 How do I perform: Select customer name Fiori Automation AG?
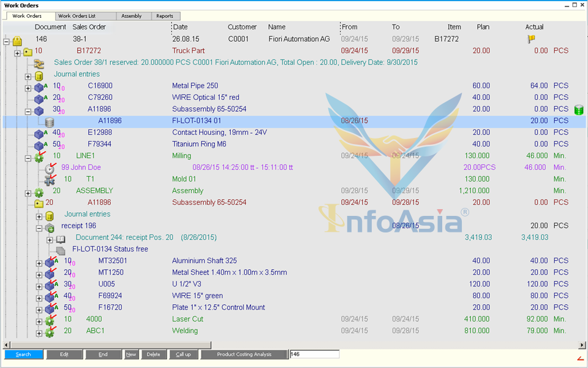pyautogui.click(x=299, y=39)
